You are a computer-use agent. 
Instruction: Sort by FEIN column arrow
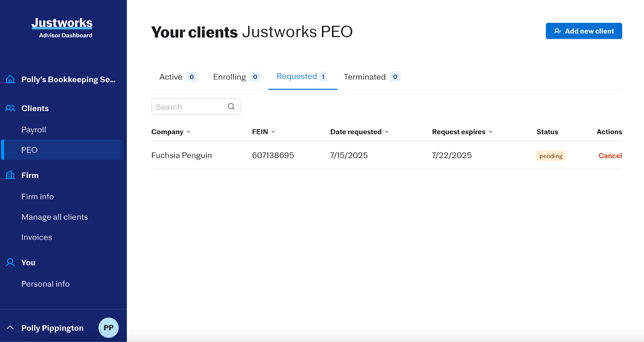coord(273,132)
